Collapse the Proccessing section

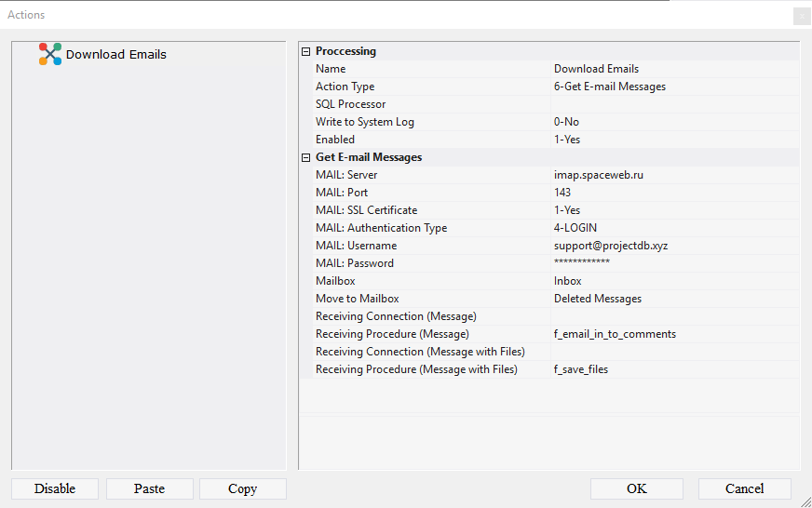coord(306,52)
